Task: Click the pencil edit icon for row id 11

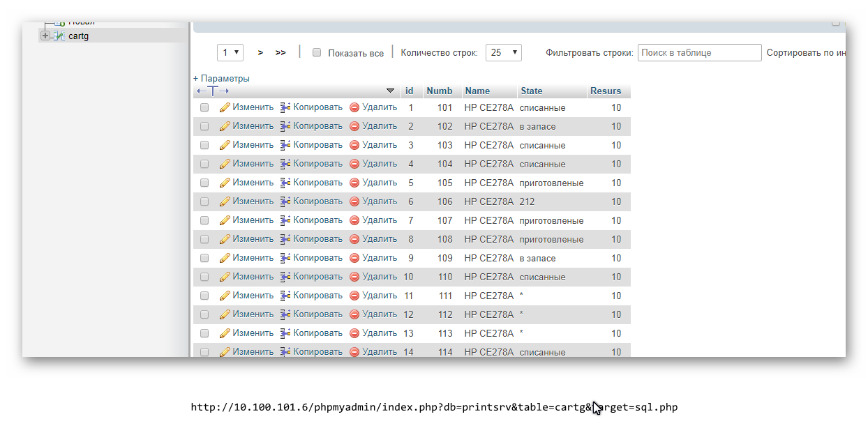Action: tap(225, 296)
